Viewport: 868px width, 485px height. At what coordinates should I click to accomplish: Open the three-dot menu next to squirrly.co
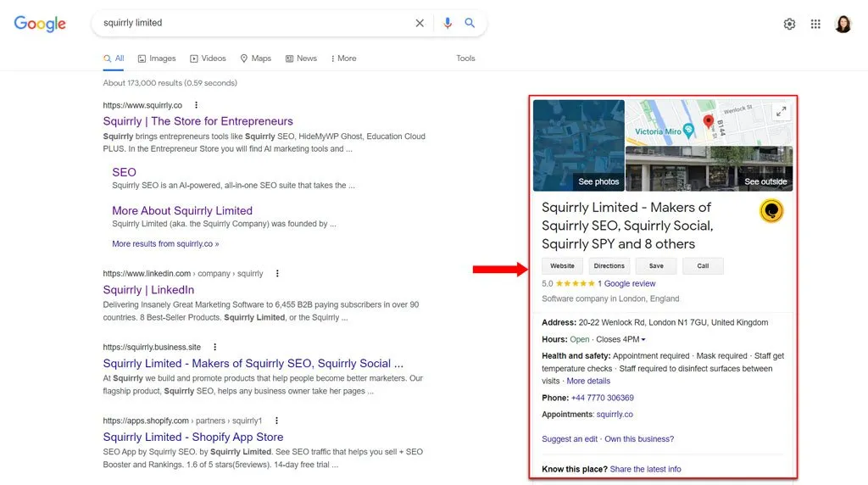click(196, 105)
